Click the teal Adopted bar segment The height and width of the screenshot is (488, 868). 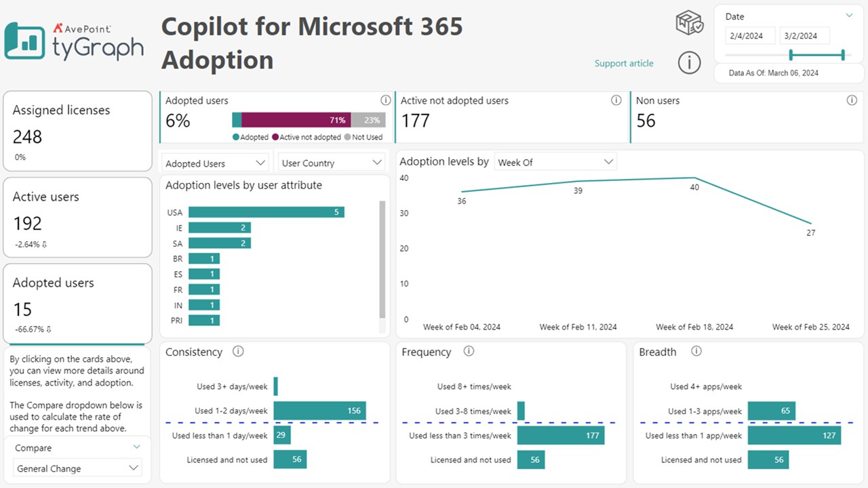(237, 120)
